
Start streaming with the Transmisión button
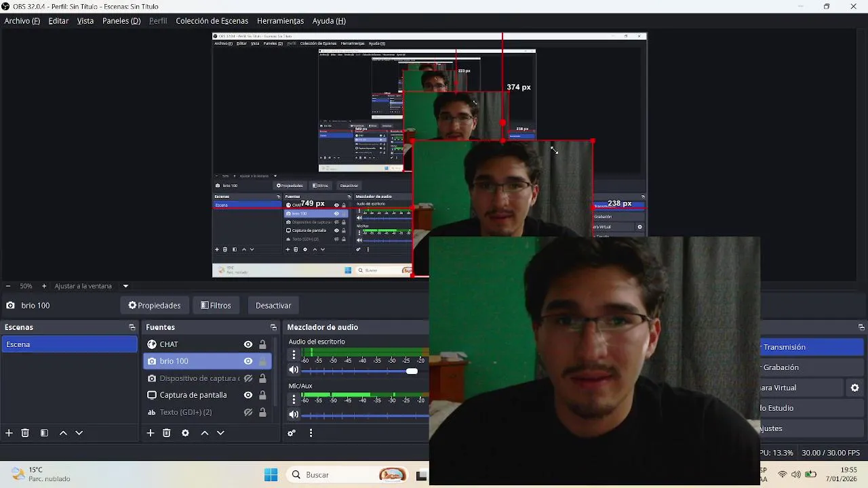(813, 347)
